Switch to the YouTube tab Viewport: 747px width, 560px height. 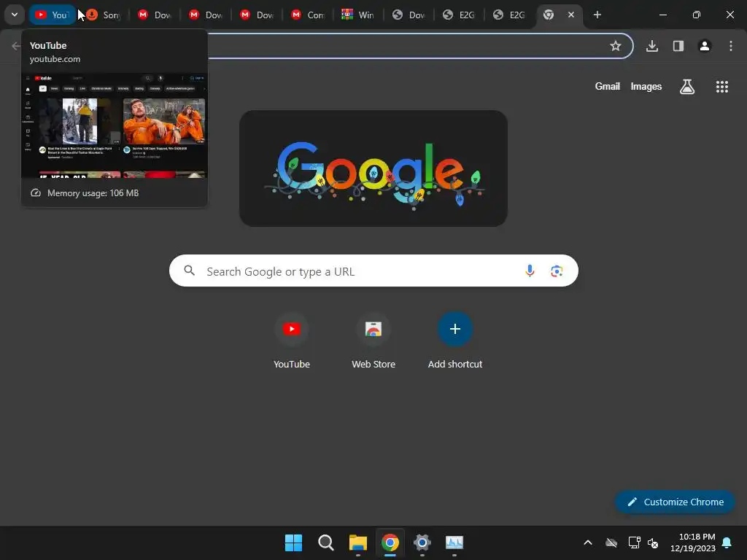click(x=53, y=15)
